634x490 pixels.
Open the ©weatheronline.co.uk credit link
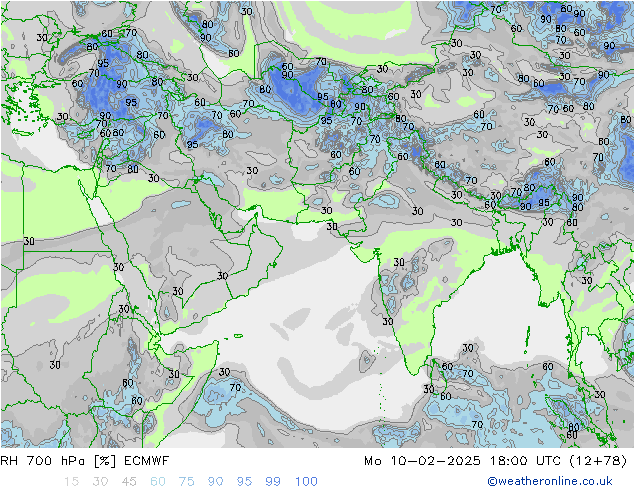coord(550,481)
